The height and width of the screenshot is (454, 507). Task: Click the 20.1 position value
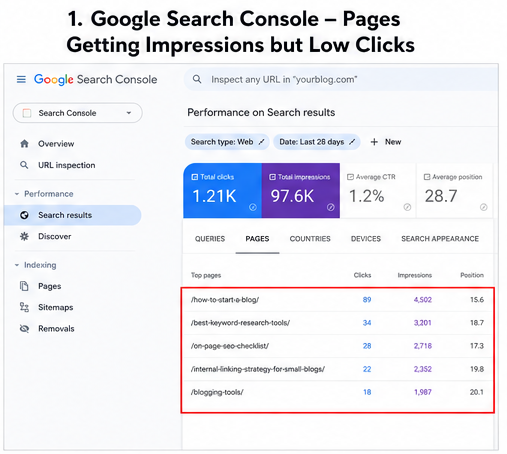(x=477, y=392)
